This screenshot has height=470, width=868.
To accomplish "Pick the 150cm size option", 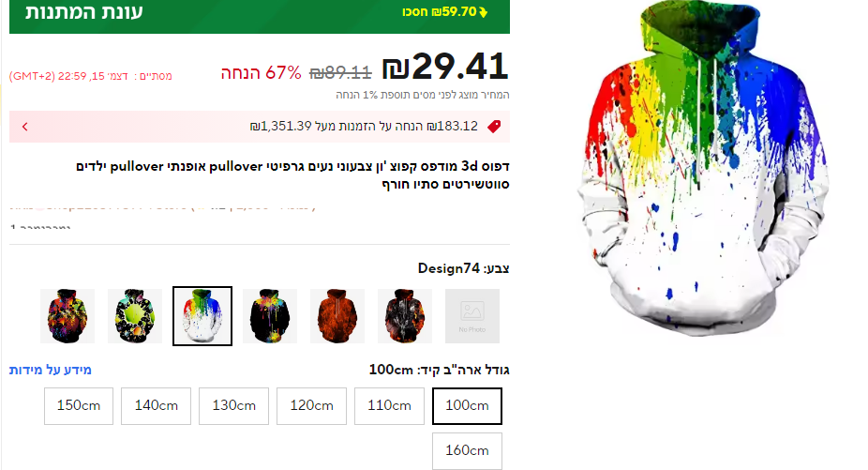I will pos(79,406).
